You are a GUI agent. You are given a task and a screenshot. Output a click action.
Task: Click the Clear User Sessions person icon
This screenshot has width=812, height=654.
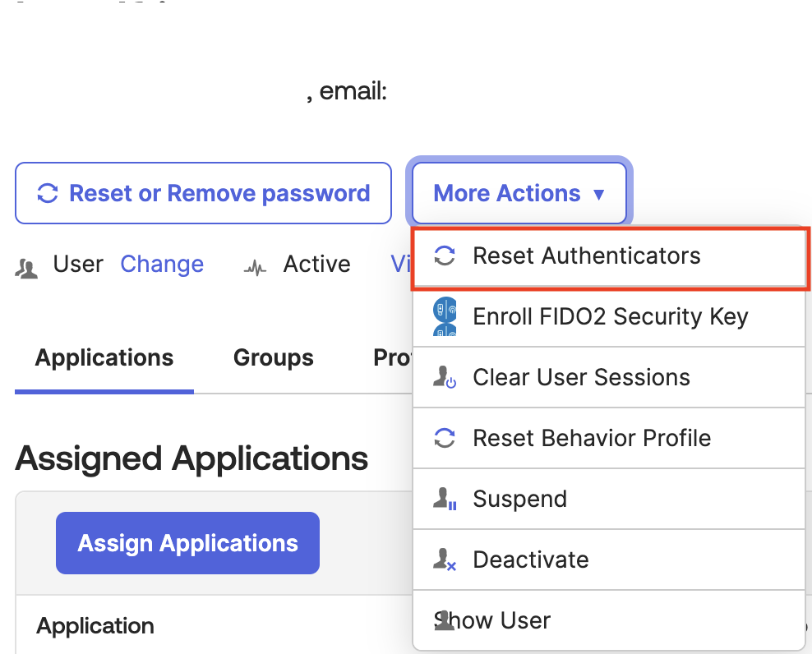click(445, 377)
